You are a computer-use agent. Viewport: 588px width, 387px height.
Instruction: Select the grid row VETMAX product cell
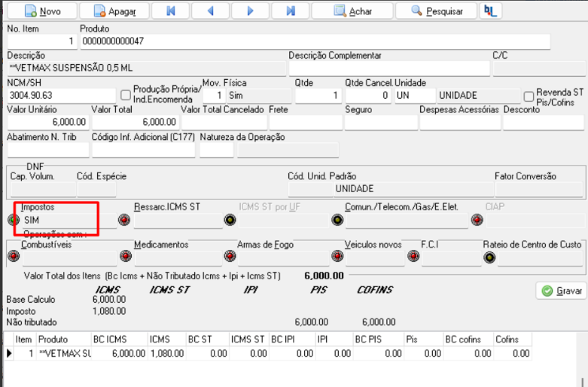pos(64,354)
